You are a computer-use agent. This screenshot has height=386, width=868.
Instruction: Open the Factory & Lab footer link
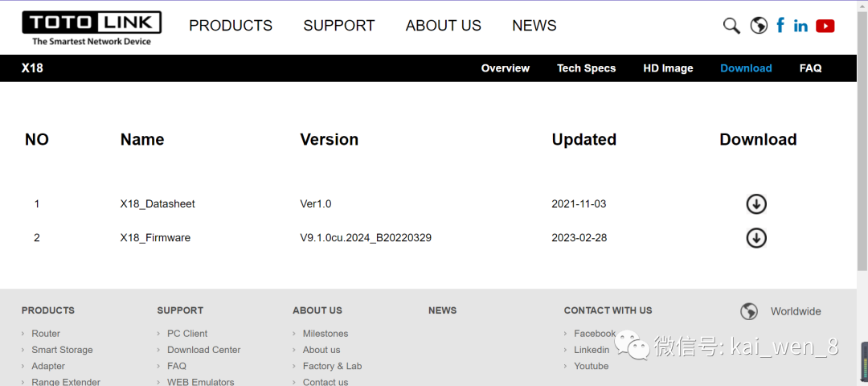click(x=332, y=366)
